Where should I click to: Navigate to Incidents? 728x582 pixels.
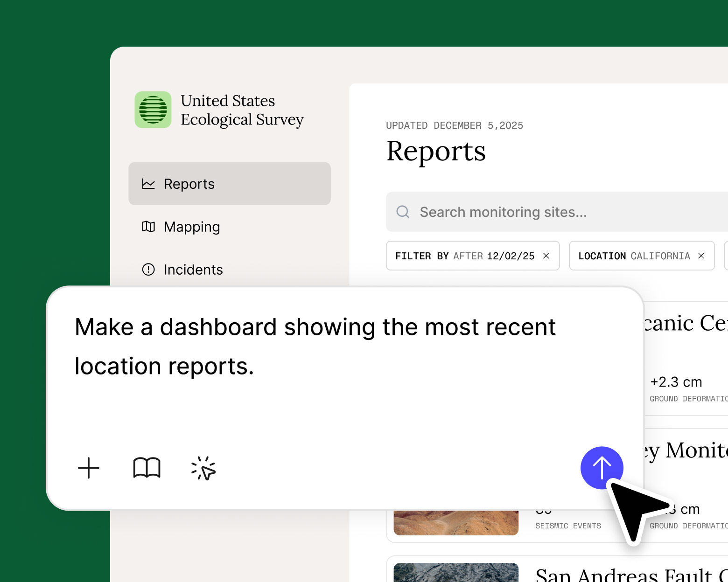click(x=193, y=270)
